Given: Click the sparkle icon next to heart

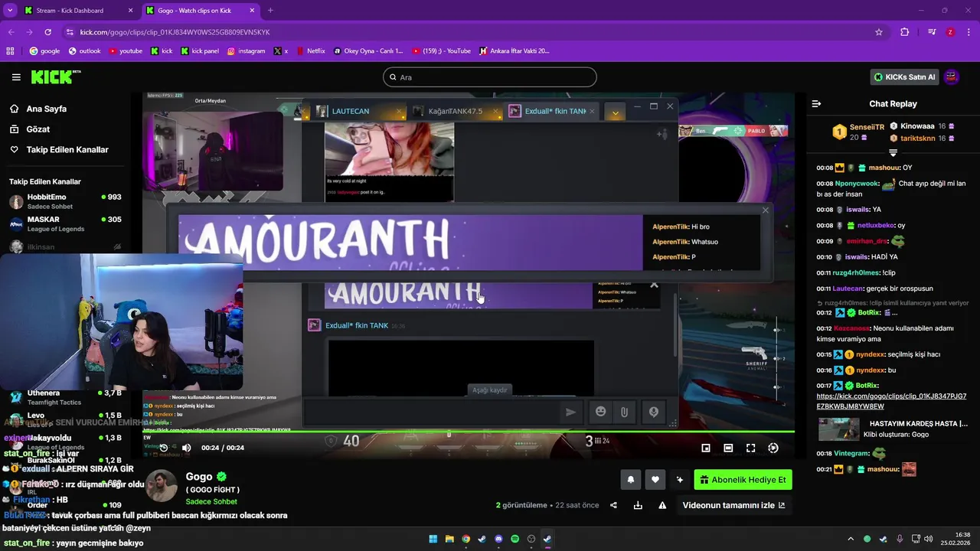Looking at the screenshot, I should [x=679, y=480].
